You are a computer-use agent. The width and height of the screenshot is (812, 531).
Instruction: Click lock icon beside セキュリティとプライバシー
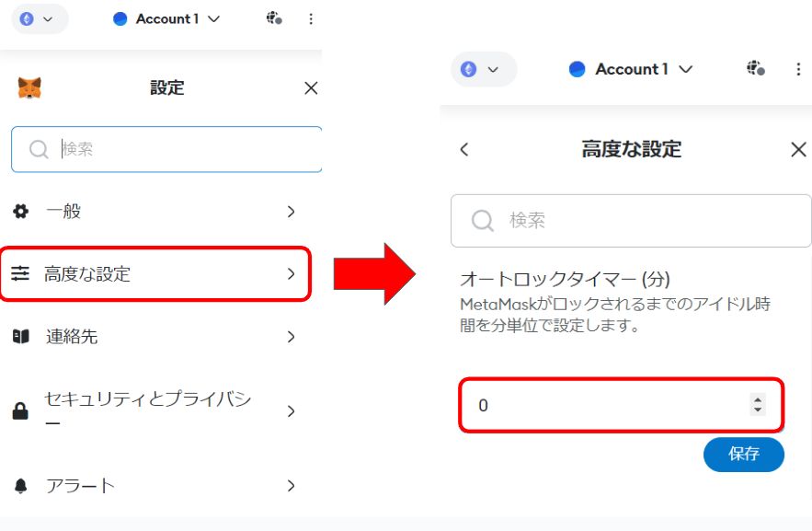[x=20, y=410]
